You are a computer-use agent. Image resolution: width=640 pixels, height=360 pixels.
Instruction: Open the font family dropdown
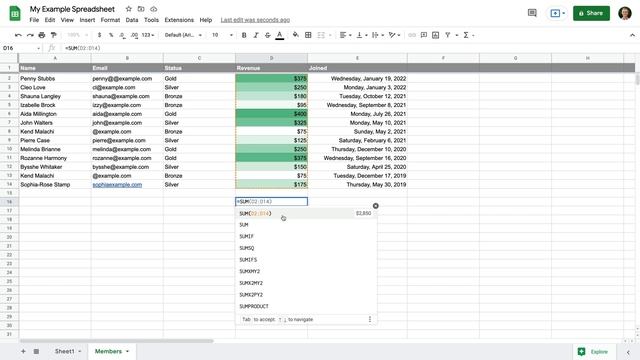(x=183, y=35)
